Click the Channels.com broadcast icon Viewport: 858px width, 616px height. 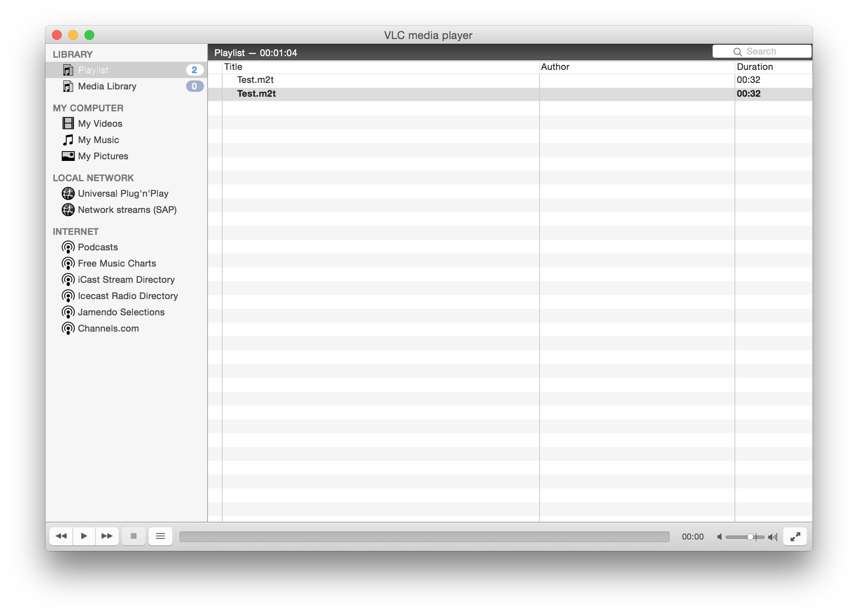68,328
